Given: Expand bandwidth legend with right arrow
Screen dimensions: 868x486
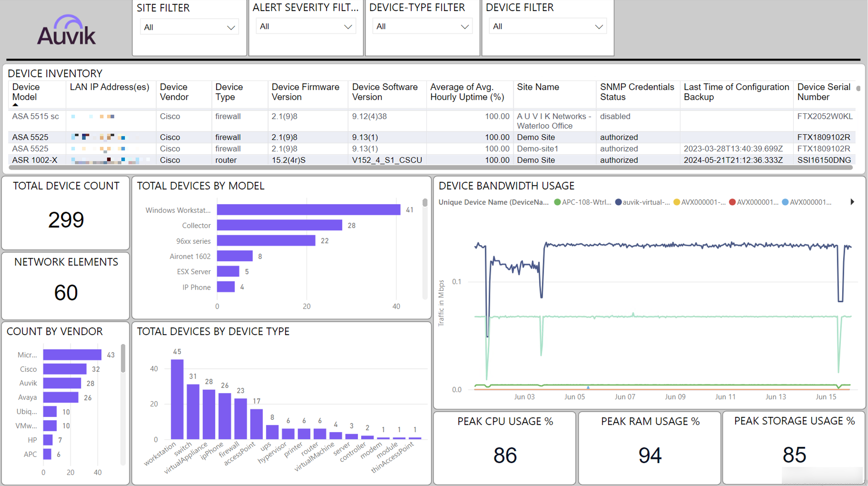Looking at the screenshot, I should point(852,202).
